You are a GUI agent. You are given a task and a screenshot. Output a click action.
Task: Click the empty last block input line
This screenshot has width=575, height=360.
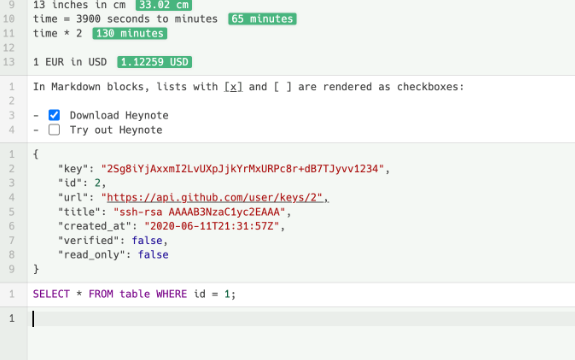pyautogui.click(x=301, y=319)
